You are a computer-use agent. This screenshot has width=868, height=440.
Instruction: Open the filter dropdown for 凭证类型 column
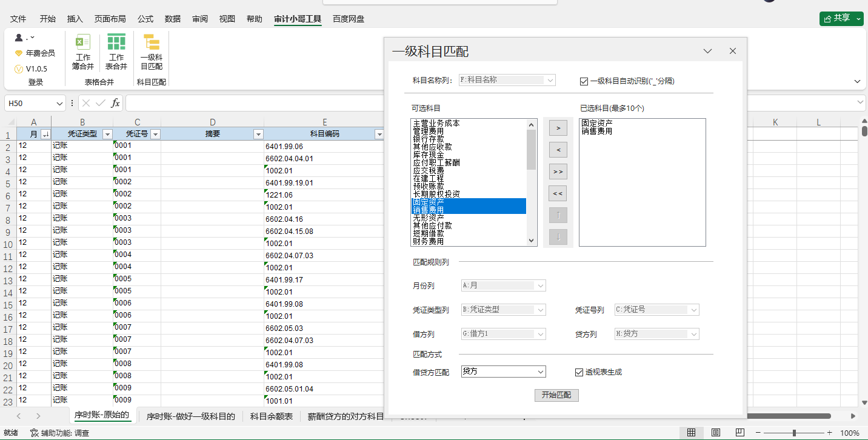(x=107, y=134)
